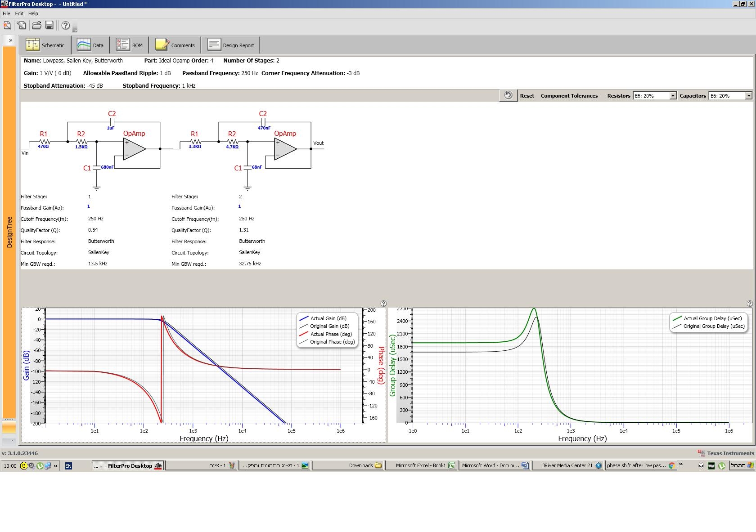Open toolbar options drop arrow beside Help

point(75,30)
